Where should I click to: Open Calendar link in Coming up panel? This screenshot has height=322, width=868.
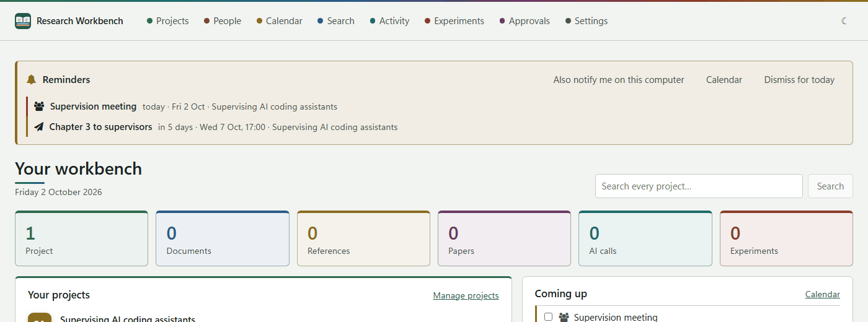pyautogui.click(x=822, y=295)
